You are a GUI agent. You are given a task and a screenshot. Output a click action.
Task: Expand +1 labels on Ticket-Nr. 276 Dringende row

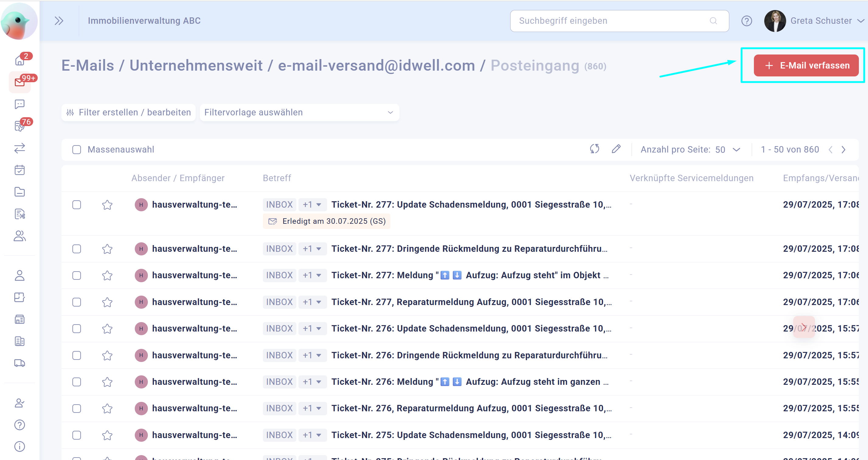[312, 356]
